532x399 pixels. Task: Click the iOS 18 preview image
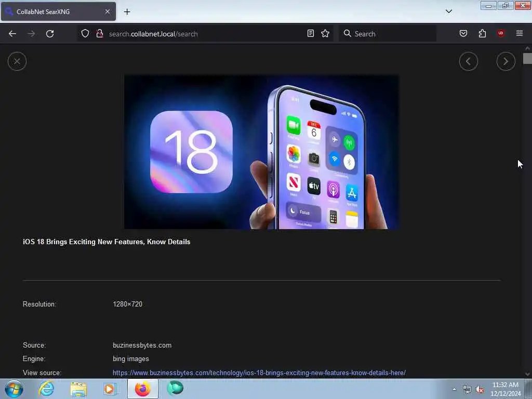click(x=262, y=152)
